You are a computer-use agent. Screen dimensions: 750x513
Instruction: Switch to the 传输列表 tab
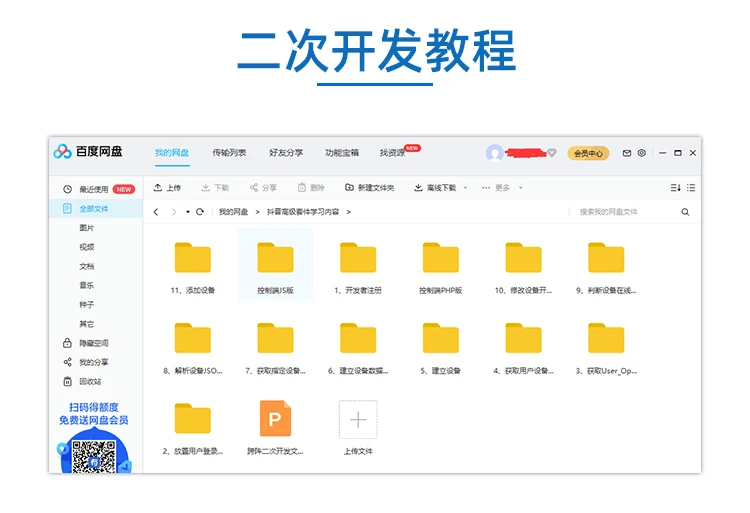(x=229, y=153)
